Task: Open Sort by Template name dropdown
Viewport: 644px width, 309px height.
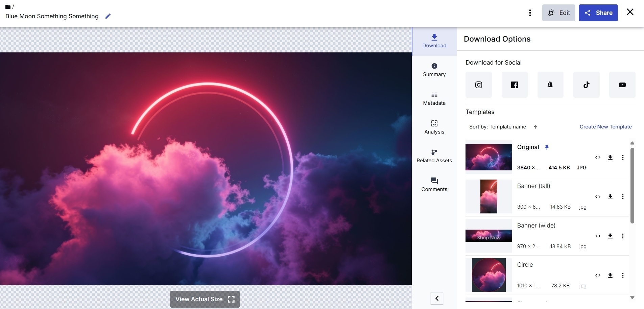Action: [498, 127]
